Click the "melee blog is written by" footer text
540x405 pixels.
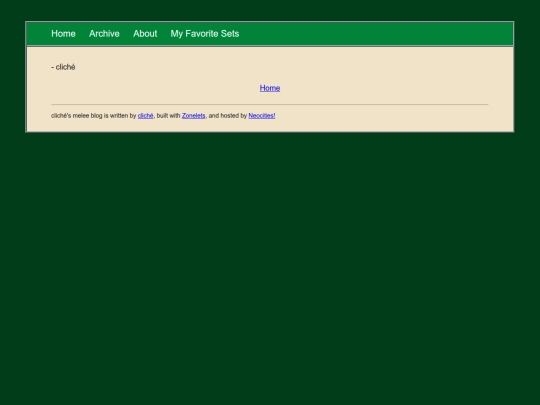click(x=104, y=116)
